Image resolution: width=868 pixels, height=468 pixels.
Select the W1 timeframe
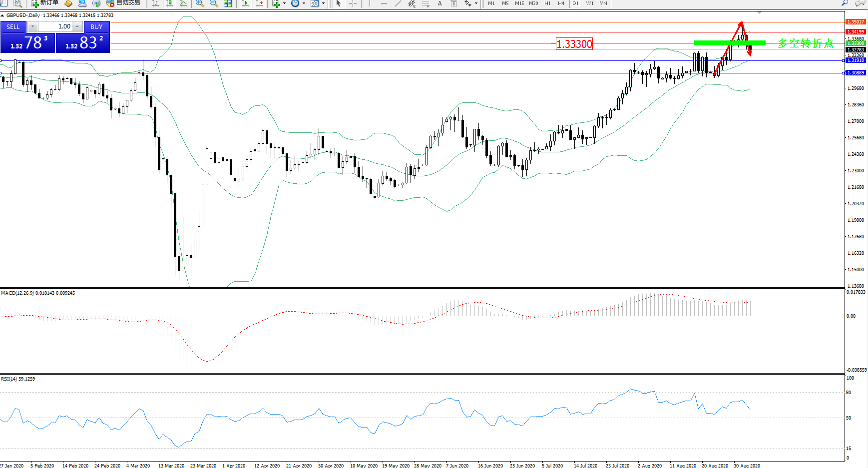pos(590,3)
